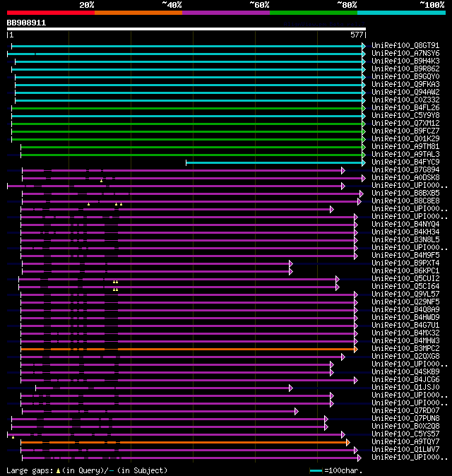Open hit UniRef100_Q9VL57
The height and width of the screenshot is (476, 452).
tap(405, 294)
